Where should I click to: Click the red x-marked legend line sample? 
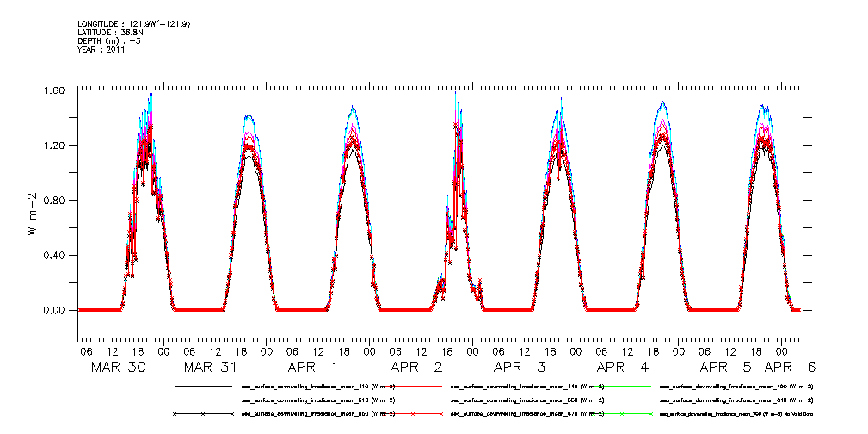pos(412,414)
